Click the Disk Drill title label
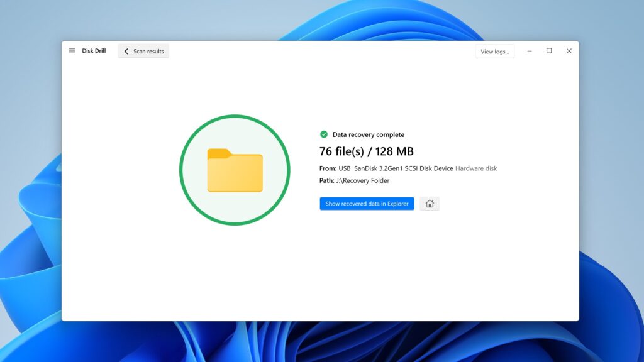Image resolution: width=644 pixels, height=362 pixels. point(94,51)
